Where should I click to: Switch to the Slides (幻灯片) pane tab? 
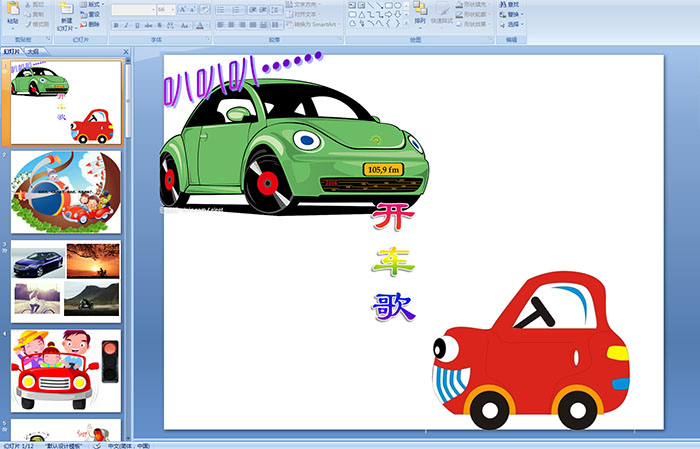tap(11, 52)
